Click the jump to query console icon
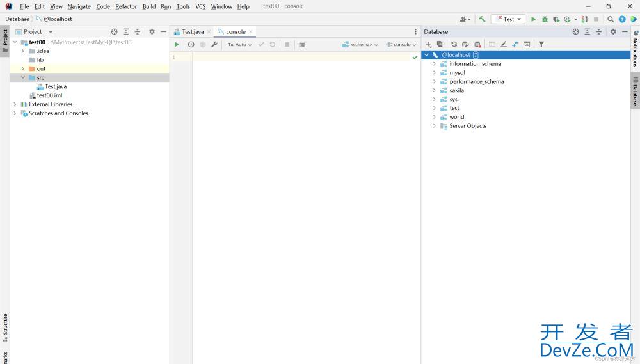This screenshot has width=640, height=364. (527, 44)
